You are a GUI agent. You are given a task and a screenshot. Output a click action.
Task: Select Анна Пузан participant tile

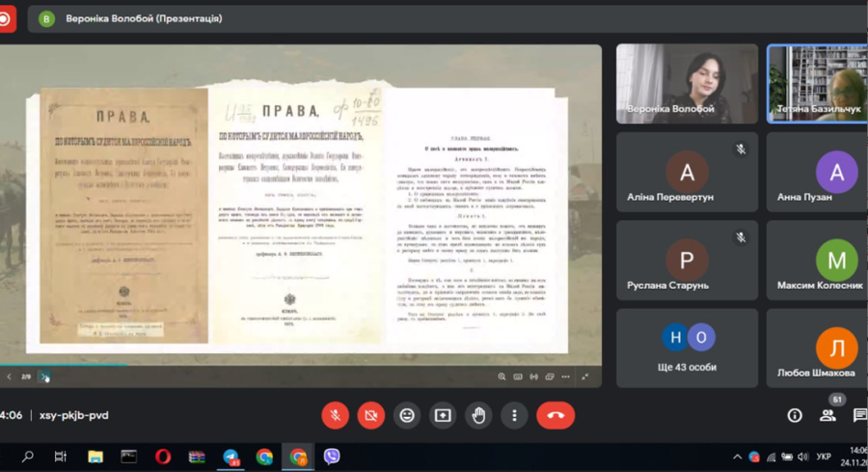tap(818, 172)
